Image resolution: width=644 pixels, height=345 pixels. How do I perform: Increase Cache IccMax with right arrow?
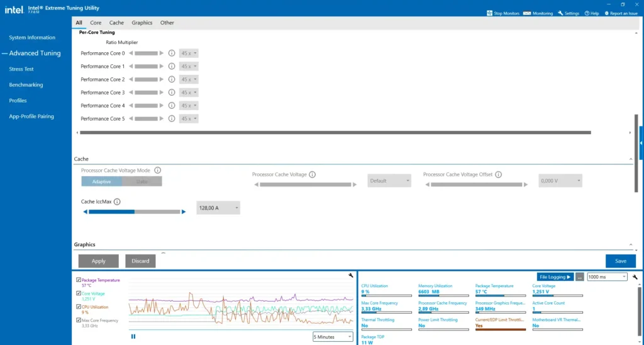point(184,212)
